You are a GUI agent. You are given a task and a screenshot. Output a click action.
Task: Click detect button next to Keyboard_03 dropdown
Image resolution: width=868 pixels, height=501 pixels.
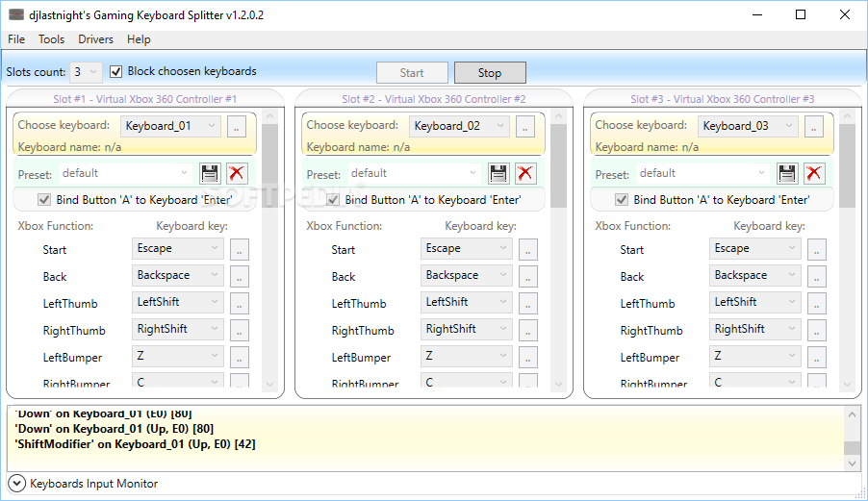coord(814,127)
